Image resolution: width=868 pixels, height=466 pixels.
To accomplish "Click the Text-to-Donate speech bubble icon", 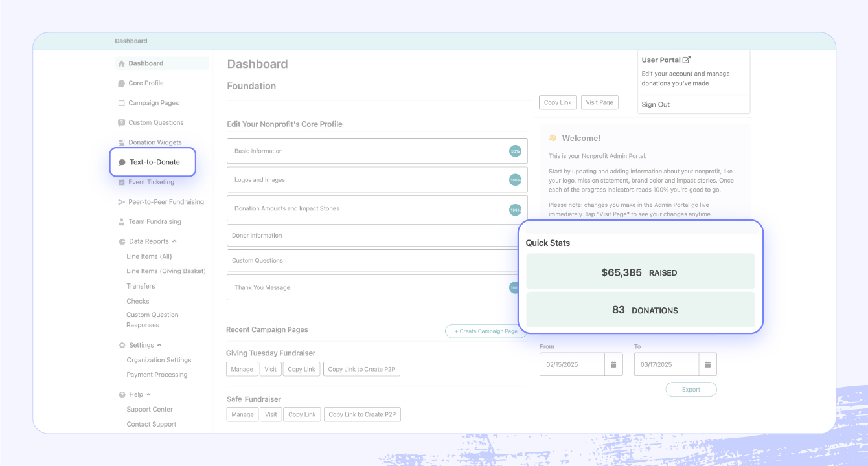I will [121, 162].
